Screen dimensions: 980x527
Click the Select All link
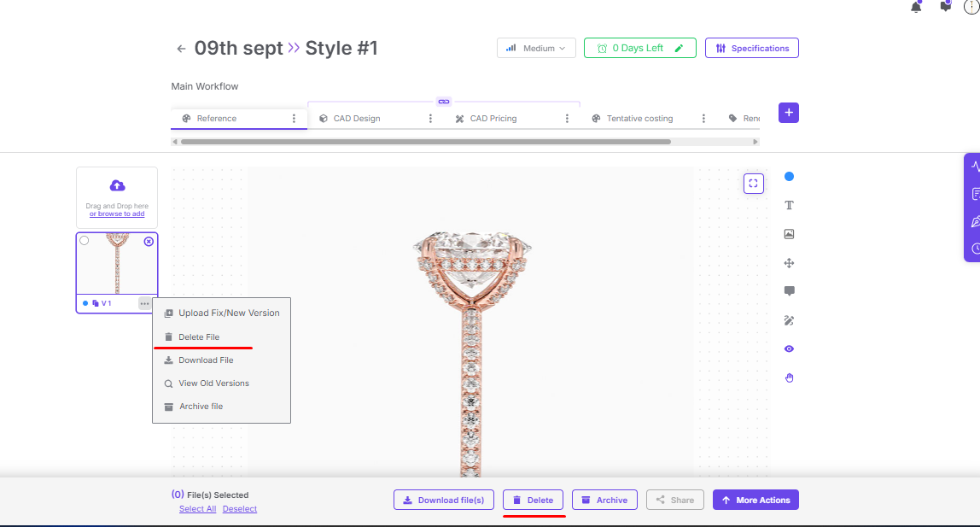[197, 509]
